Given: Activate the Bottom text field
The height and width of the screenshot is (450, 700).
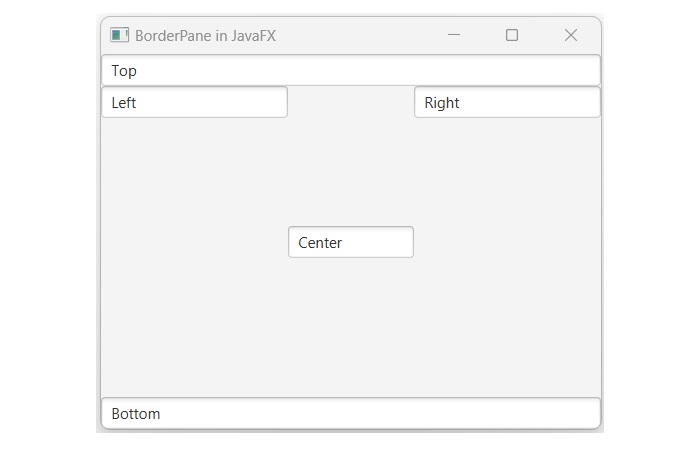Looking at the screenshot, I should pos(350,413).
